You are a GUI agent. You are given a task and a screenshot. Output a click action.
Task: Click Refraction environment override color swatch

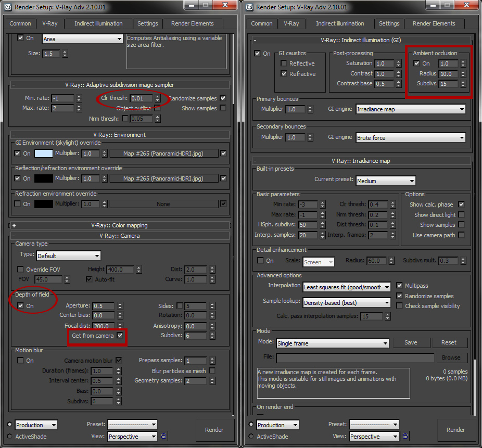(44, 204)
